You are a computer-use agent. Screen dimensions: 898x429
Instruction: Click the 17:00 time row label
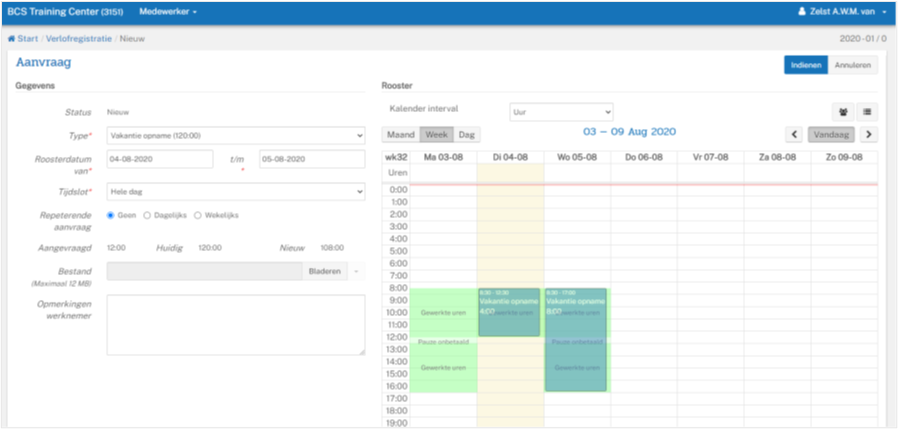tap(396, 399)
